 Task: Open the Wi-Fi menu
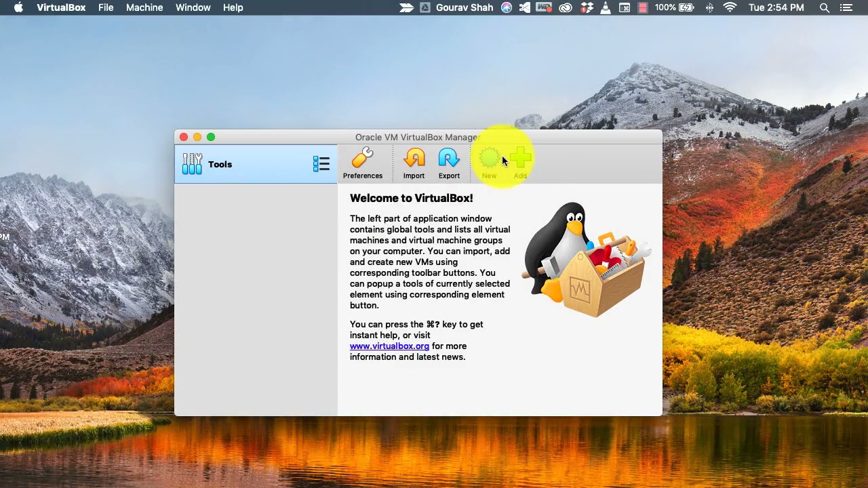(x=730, y=7)
